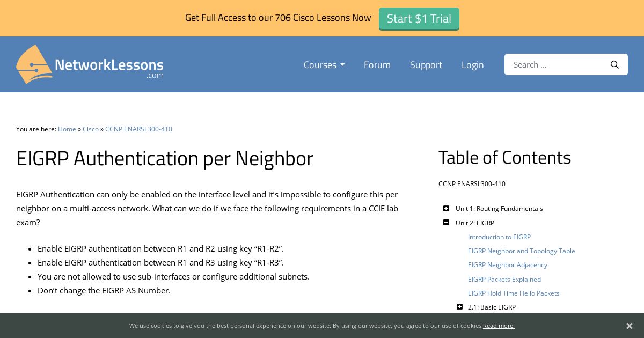Viewport: 644px width, 338px height.
Task: Expand 2.1: Basic EIGRP plus icon
Action: [459, 307]
